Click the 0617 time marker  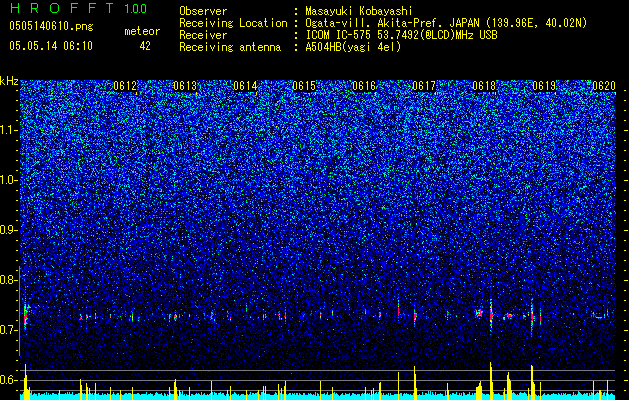pos(424,86)
